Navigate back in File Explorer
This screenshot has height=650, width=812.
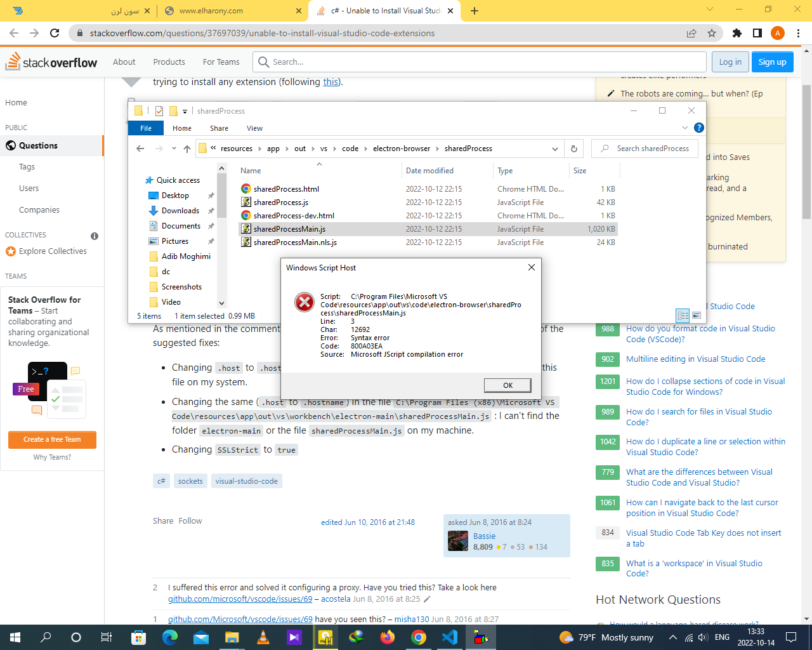point(140,149)
